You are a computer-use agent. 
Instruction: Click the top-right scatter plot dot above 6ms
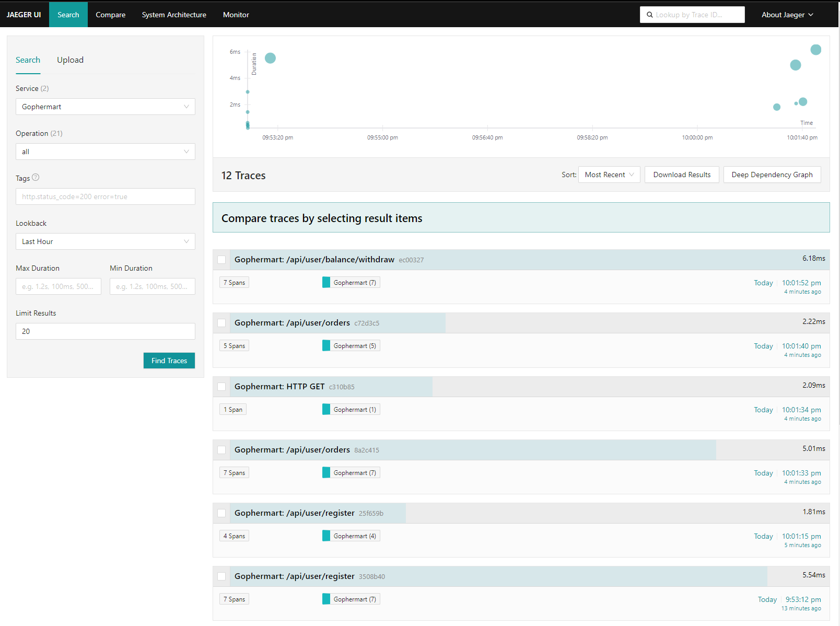[816, 50]
